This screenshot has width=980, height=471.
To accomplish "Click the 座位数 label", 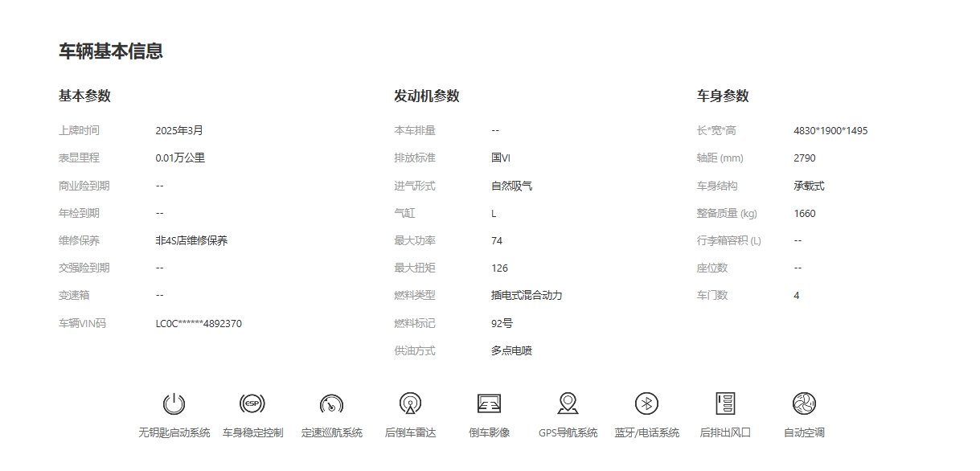I will pos(712,268).
